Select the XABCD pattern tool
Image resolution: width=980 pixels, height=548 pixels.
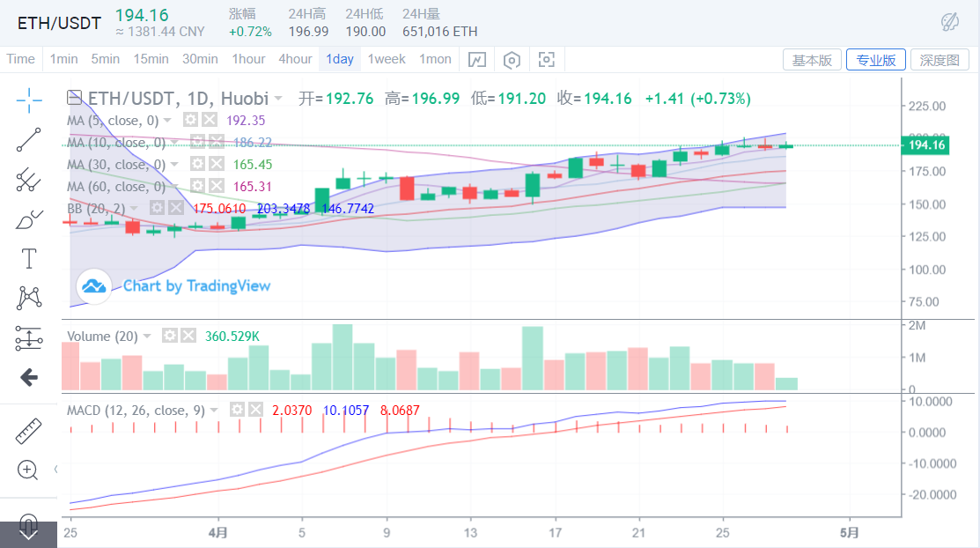(x=29, y=298)
